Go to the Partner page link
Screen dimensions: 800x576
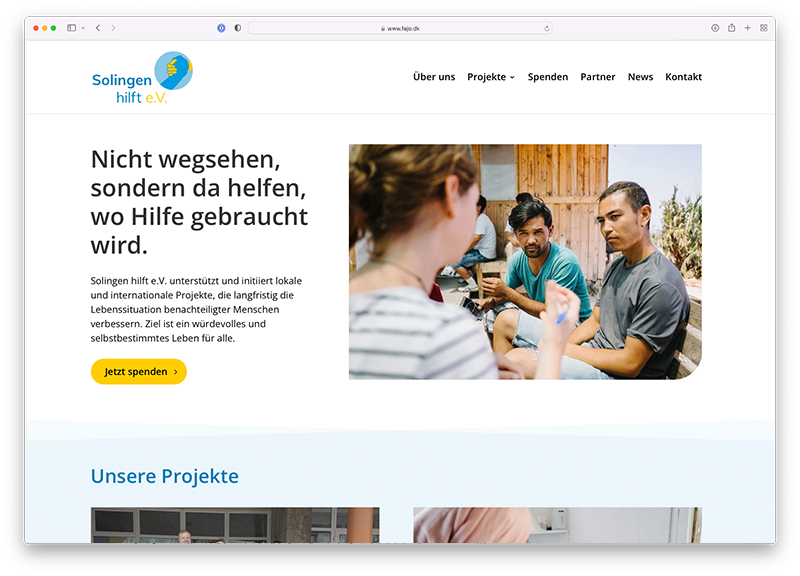597,77
